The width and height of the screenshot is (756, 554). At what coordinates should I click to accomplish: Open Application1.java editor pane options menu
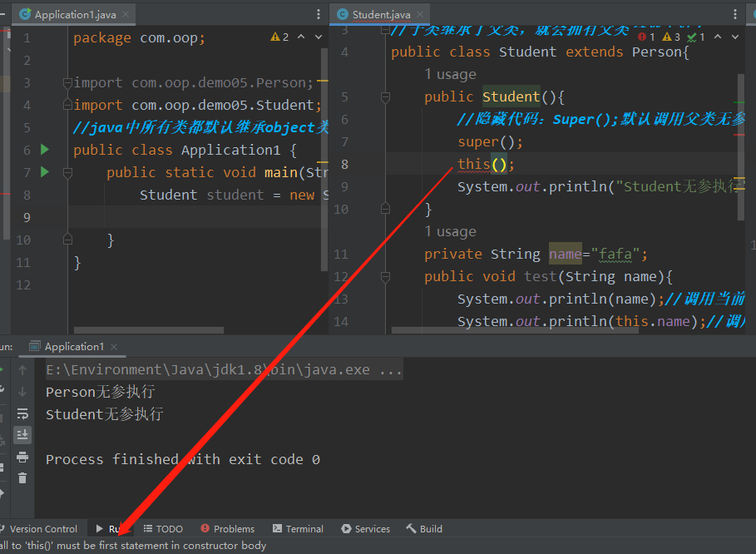click(x=319, y=14)
